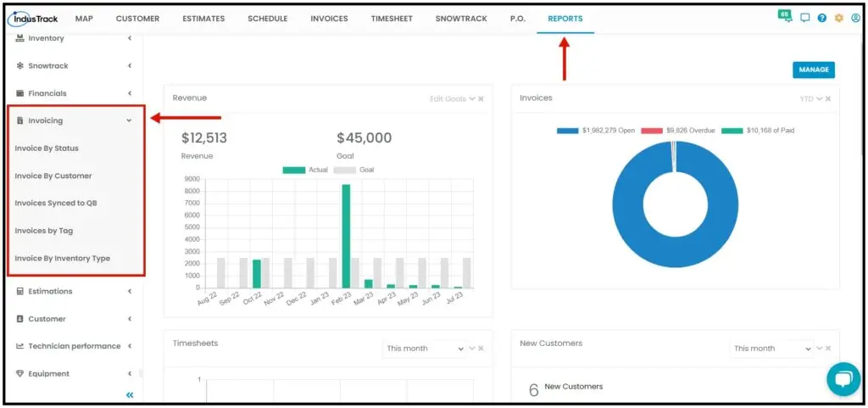Open the CUSTOMER tab
The width and height of the screenshot is (868, 408).
tap(138, 19)
